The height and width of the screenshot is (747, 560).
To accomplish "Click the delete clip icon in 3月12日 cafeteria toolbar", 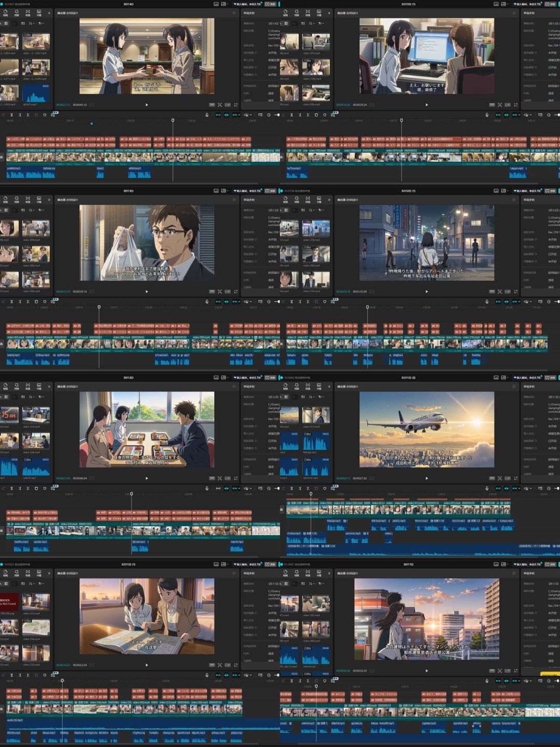I will point(36,488).
